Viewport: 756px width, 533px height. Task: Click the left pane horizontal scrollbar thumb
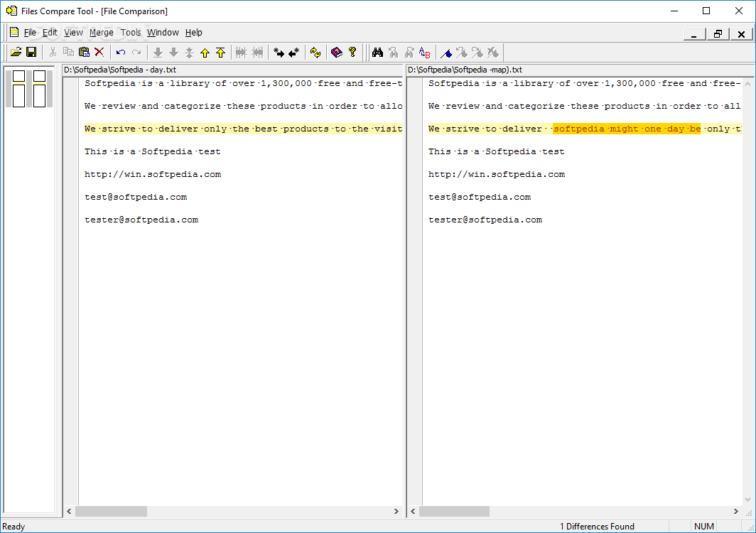point(111,511)
